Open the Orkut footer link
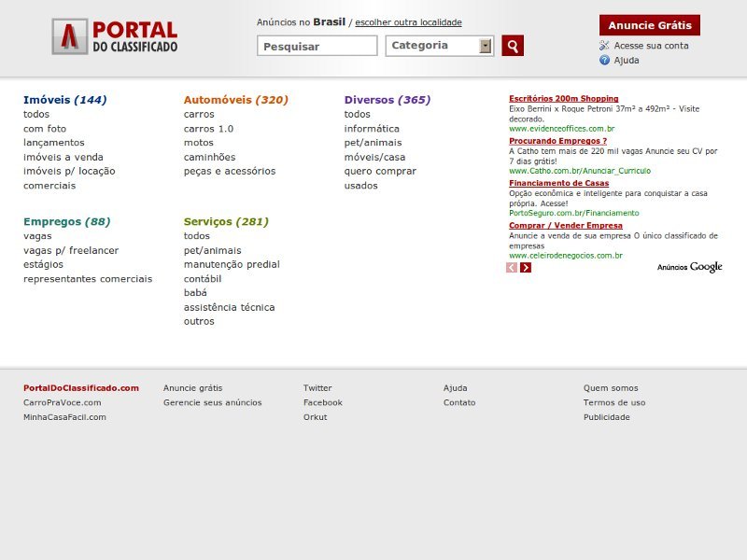This screenshot has height=560, width=747. (316, 417)
